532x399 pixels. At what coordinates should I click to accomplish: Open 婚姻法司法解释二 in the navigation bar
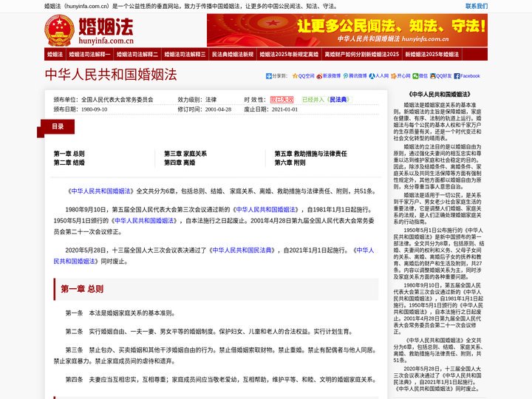pyautogui.click(x=137, y=54)
